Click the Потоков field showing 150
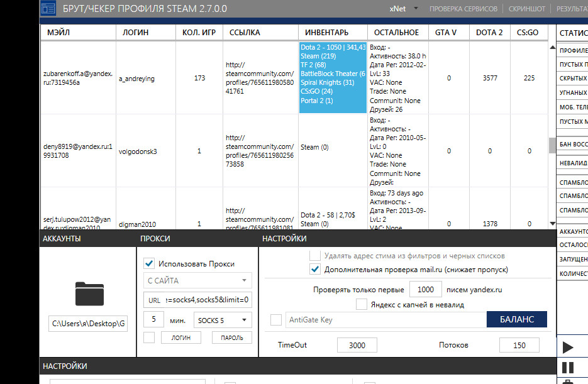Screen dimensions: 588x384 tap(519, 345)
